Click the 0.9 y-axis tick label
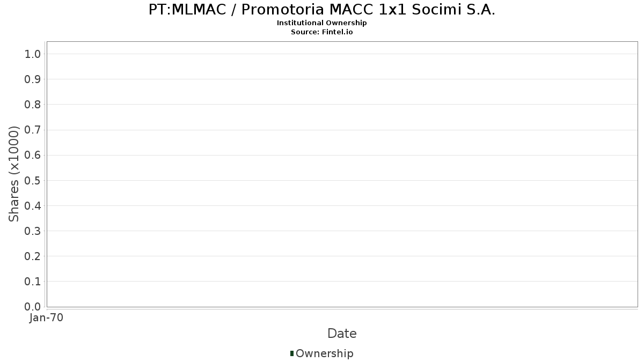 33,79
